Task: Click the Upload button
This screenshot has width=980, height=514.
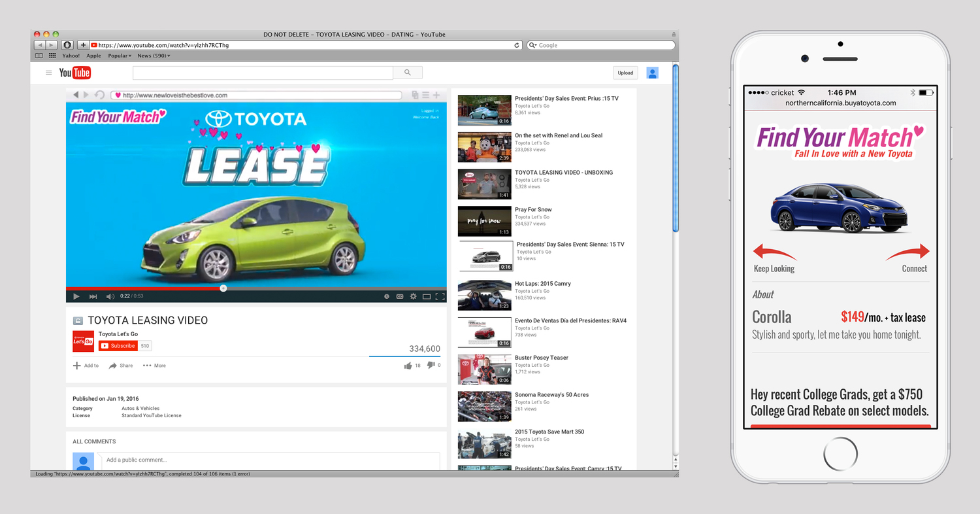Action: pyautogui.click(x=625, y=73)
